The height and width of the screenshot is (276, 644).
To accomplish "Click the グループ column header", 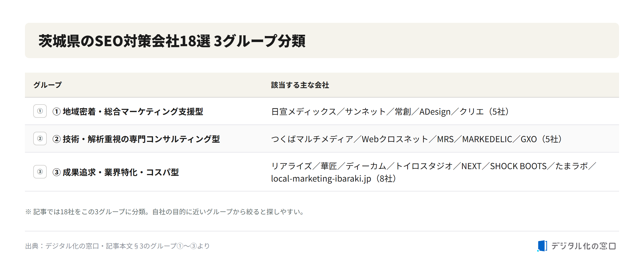I will [x=48, y=85].
